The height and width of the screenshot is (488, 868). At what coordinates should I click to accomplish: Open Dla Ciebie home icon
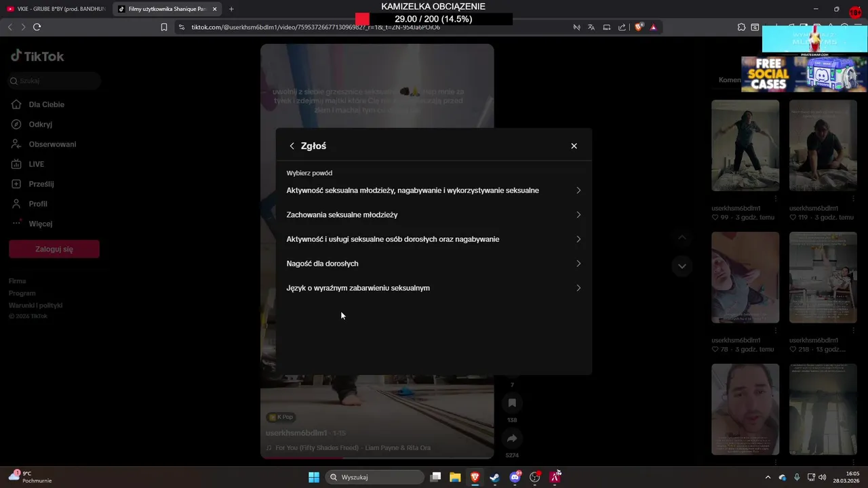coord(17,104)
